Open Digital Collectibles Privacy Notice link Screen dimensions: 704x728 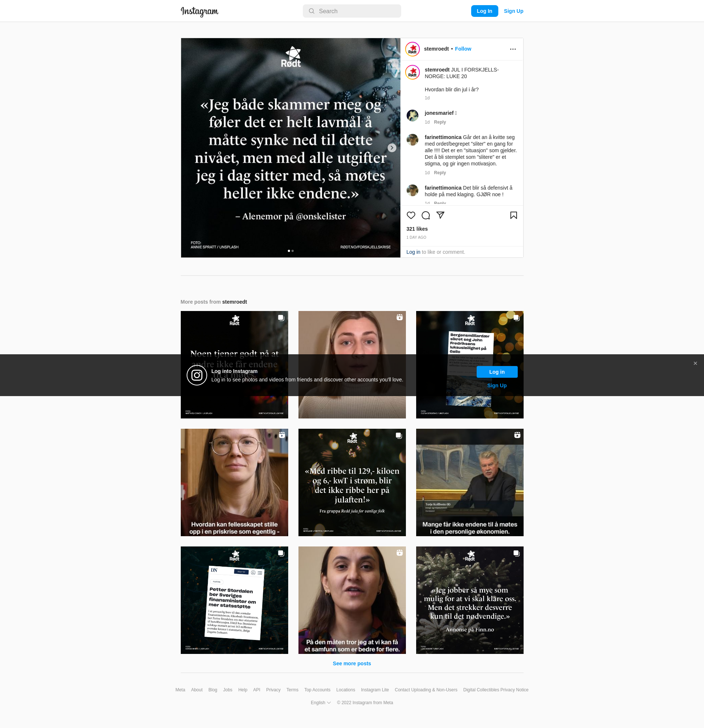pos(496,690)
